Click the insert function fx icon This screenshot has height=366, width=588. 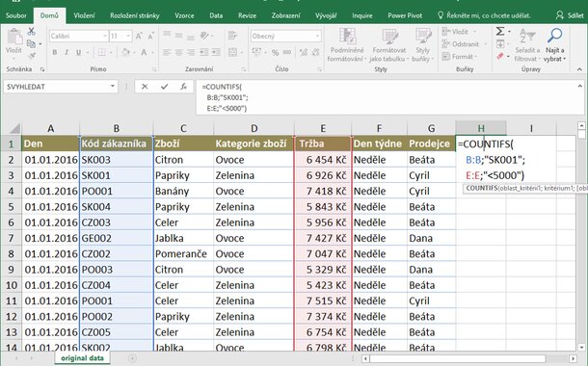point(183,87)
